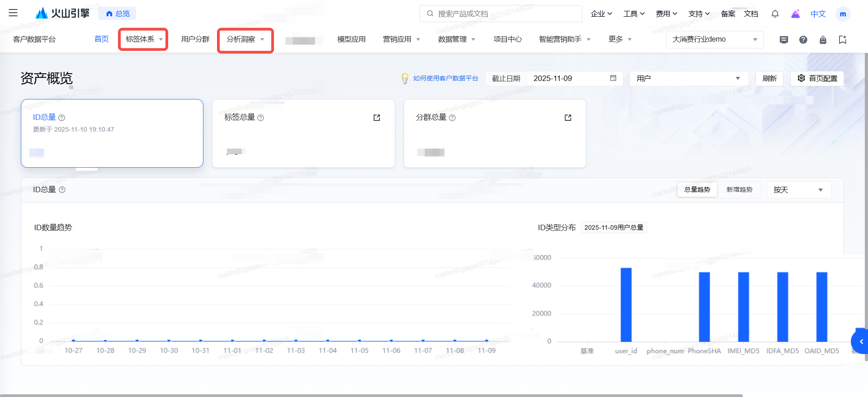Image resolution: width=868 pixels, height=397 pixels.
Task: Open the 如何使用客户数据平台 link
Action: [445, 78]
